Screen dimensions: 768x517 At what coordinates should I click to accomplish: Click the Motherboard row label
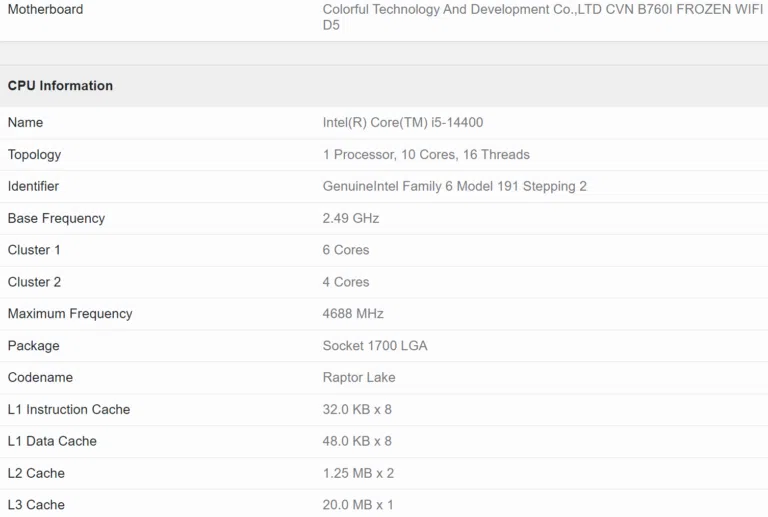(45, 9)
